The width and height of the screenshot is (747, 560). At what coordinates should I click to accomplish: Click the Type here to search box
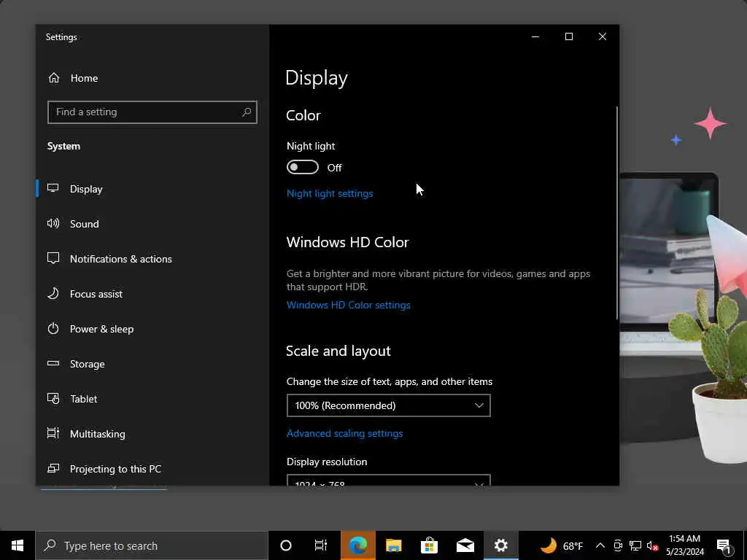coord(152,545)
